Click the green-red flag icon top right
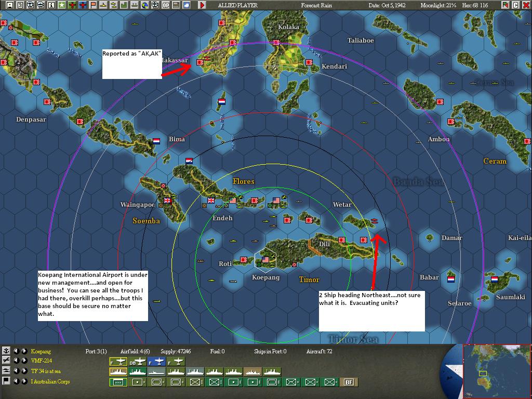This screenshot has height=399, width=532. (x=505, y=5)
